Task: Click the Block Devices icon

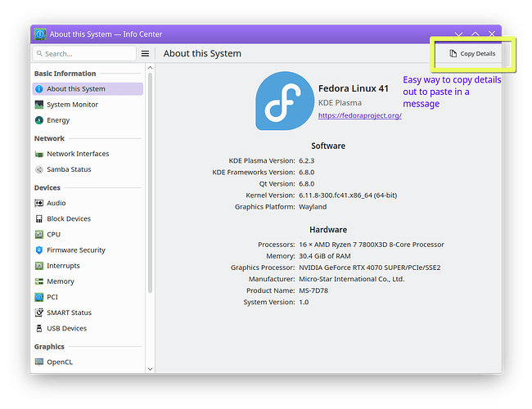Action: click(39, 218)
